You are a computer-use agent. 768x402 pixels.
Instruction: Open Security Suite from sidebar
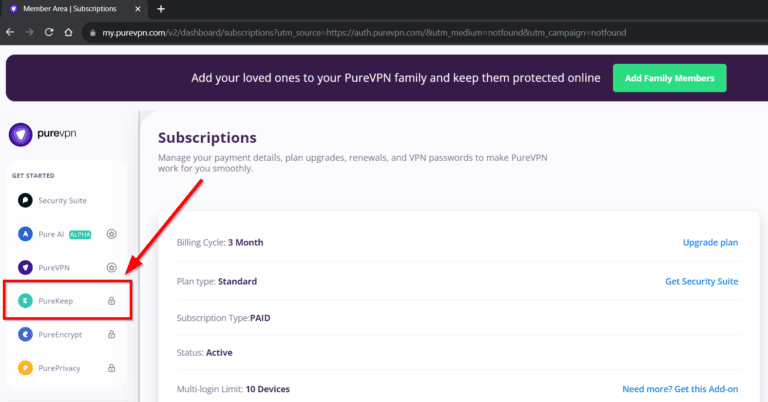[x=61, y=200]
